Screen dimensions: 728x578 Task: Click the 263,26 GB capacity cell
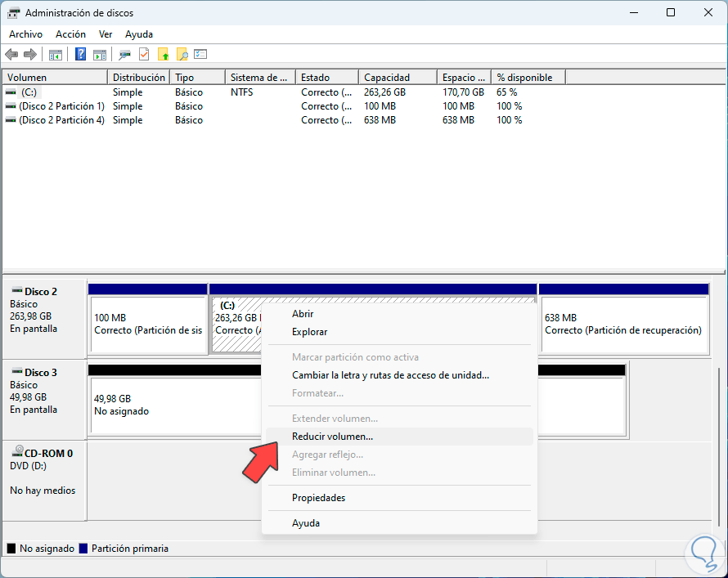point(385,92)
